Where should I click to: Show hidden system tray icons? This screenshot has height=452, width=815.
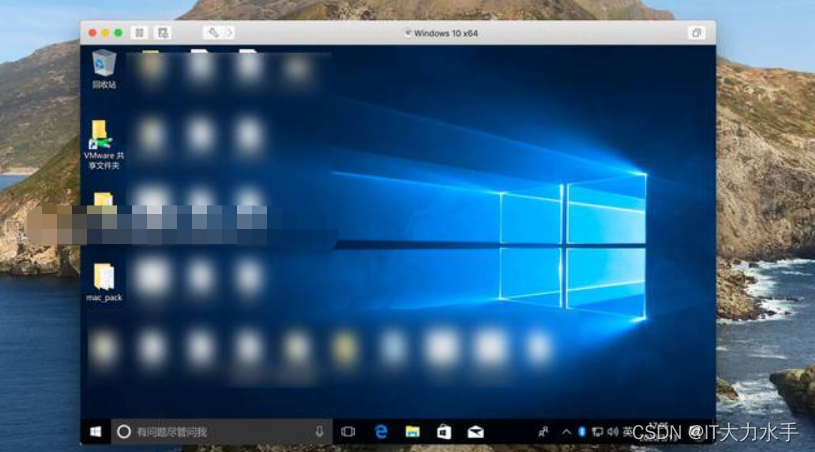click(567, 432)
